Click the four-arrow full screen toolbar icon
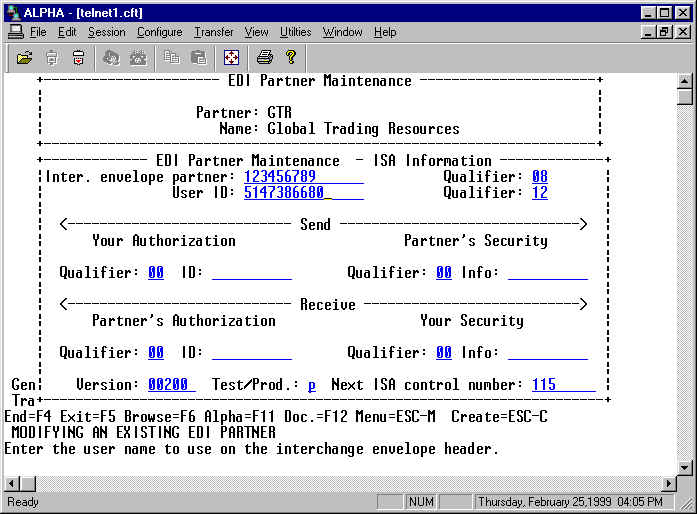Image resolution: width=697 pixels, height=514 pixels. 231,57
